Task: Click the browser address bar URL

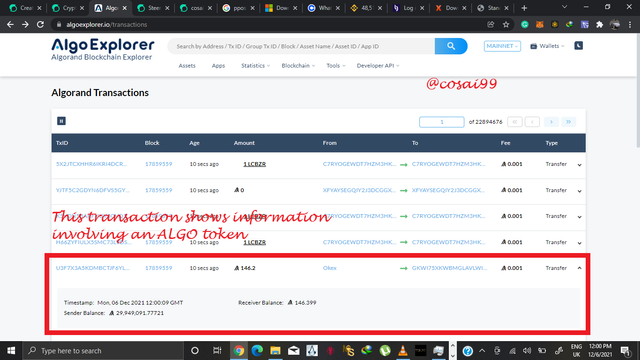Action: [x=107, y=24]
